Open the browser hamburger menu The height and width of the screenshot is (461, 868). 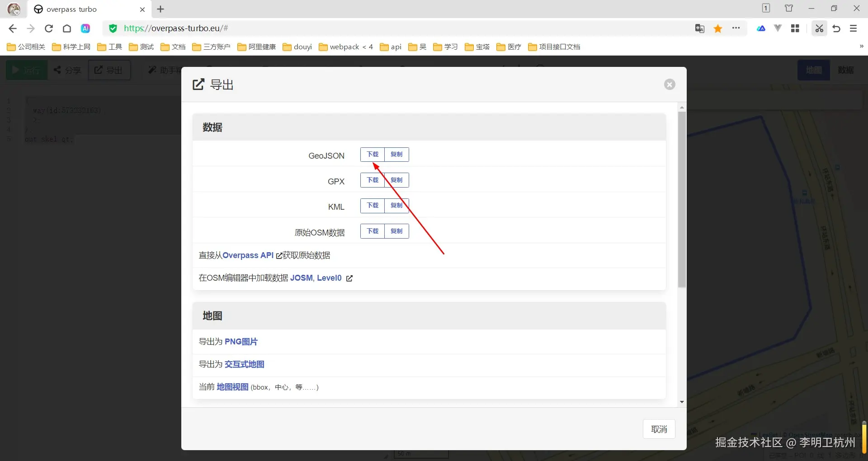(x=854, y=28)
